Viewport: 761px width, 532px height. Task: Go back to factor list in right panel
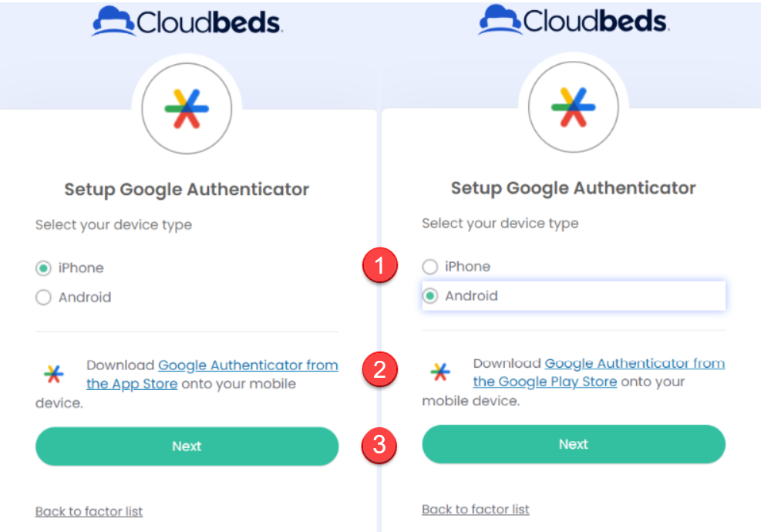(x=476, y=510)
